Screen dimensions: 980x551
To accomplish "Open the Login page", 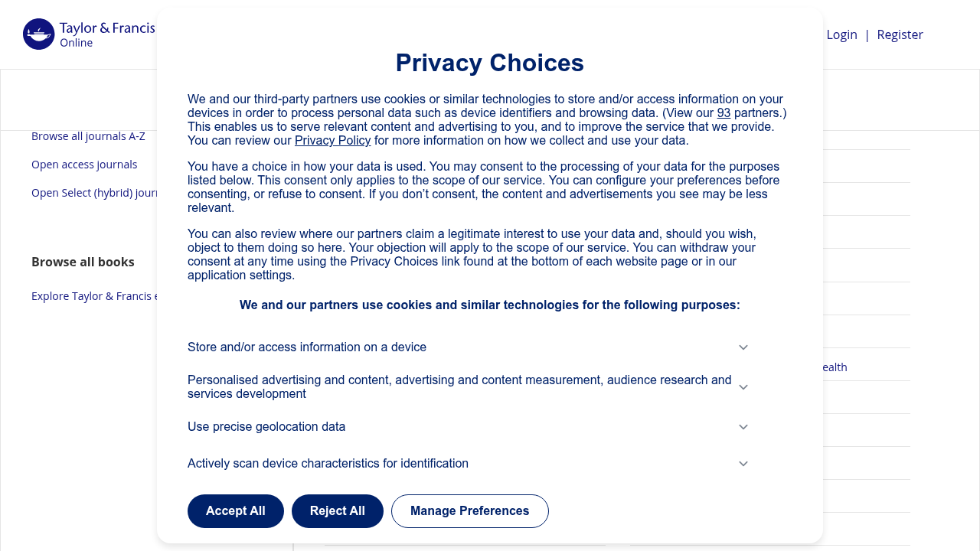I will (841, 34).
